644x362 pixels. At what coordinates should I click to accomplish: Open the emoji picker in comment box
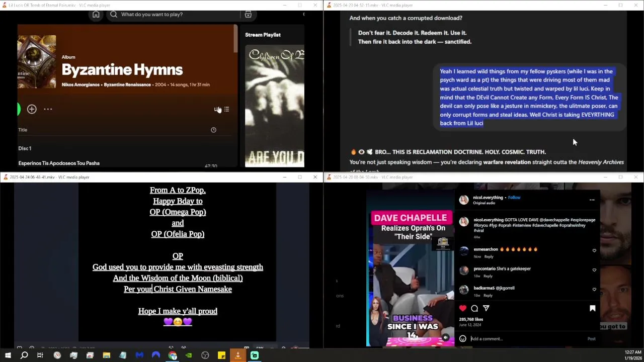pyautogui.click(x=463, y=339)
